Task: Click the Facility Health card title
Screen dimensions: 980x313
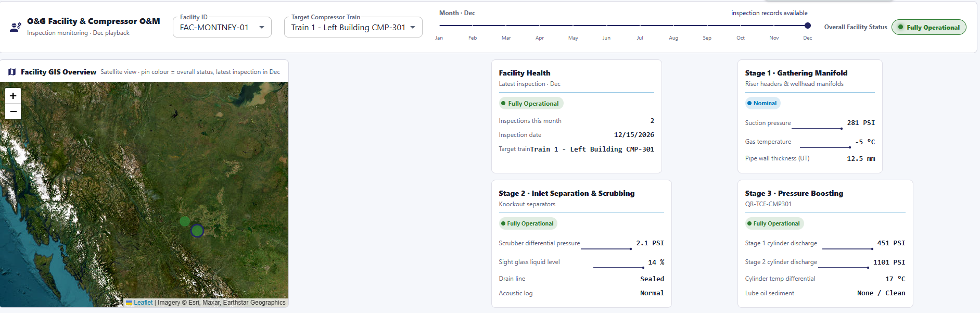Action: point(525,73)
